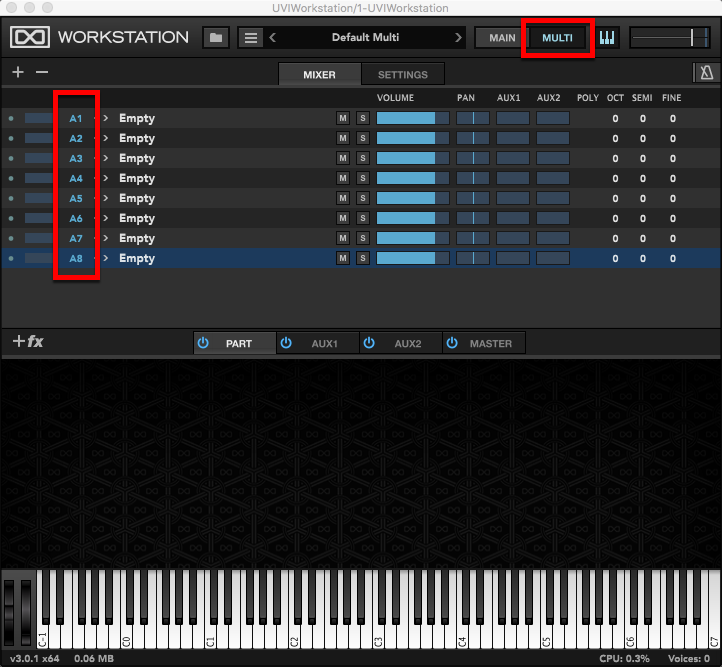The width and height of the screenshot is (722, 667).
Task: Expand part A6 chevron
Action: [106, 218]
